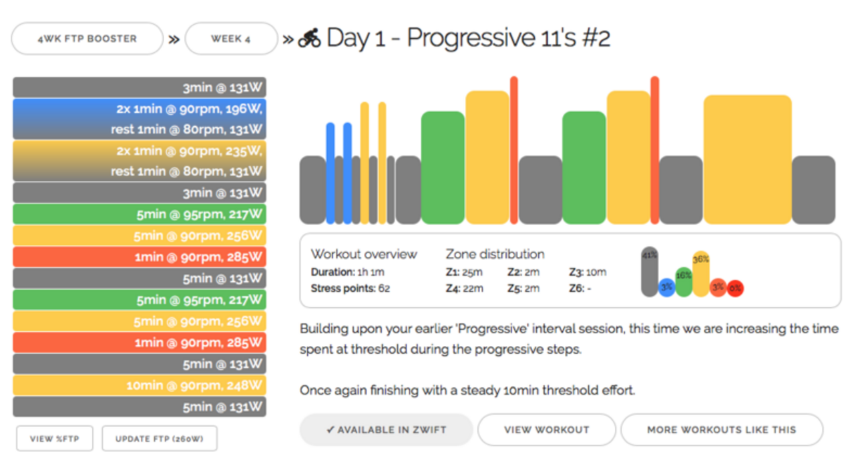Click the AVAILABLE IN ZWIFT button

(386, 430)
